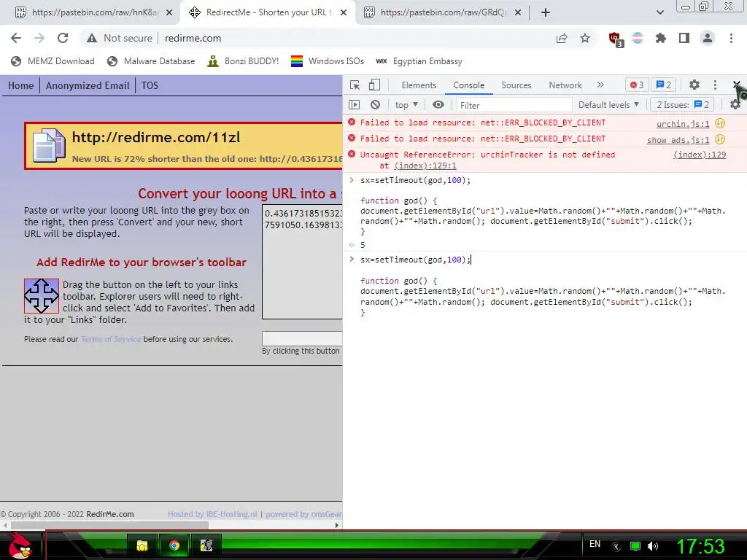The height and width of the screenshot is (560, 747).
Task: Open the Malware Database bookmark
Action: pos(151,61)
